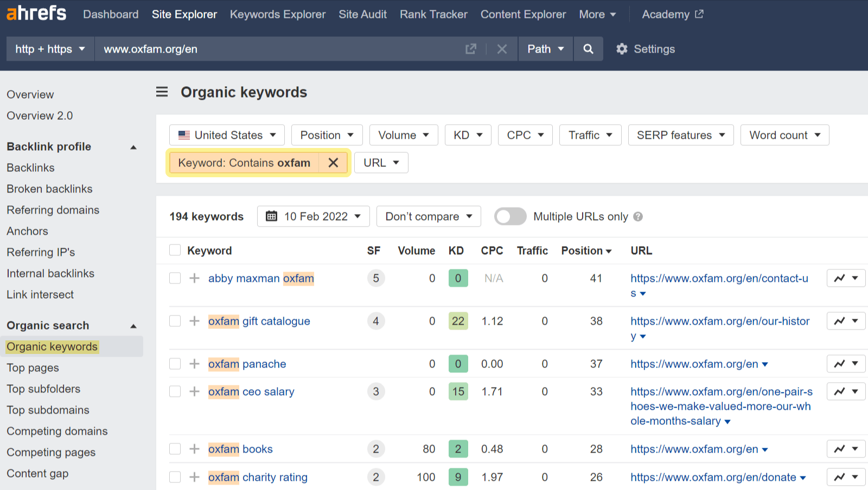Screen dimensions: 868x490
Task: Click the Settings gear icon
Action: click(x=622, y=49)
